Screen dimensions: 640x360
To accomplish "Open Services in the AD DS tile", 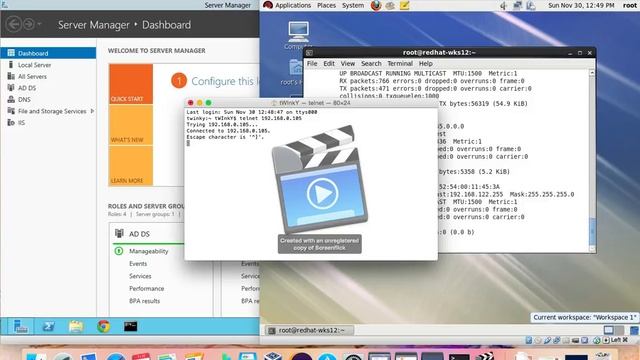I will (140, 276).
